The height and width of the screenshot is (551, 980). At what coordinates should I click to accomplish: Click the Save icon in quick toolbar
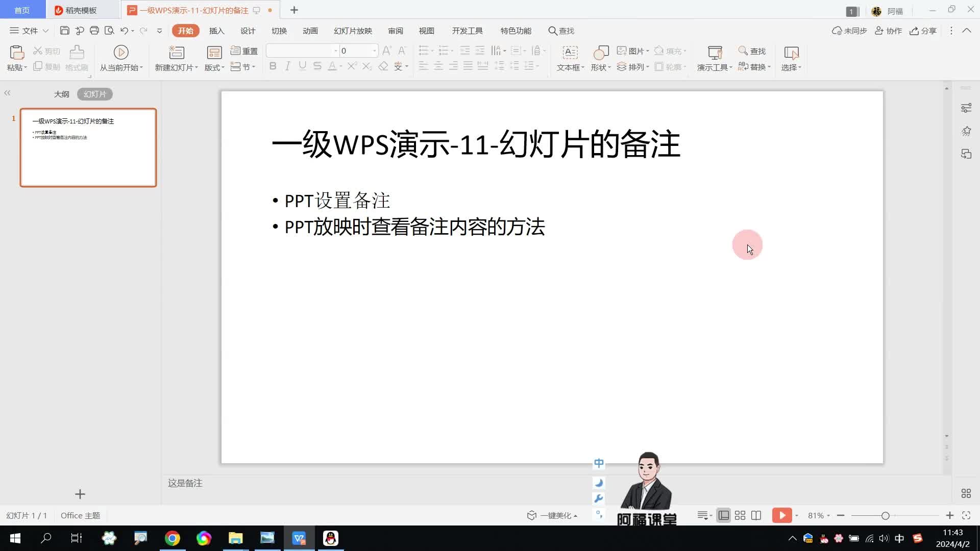point(64,31)
